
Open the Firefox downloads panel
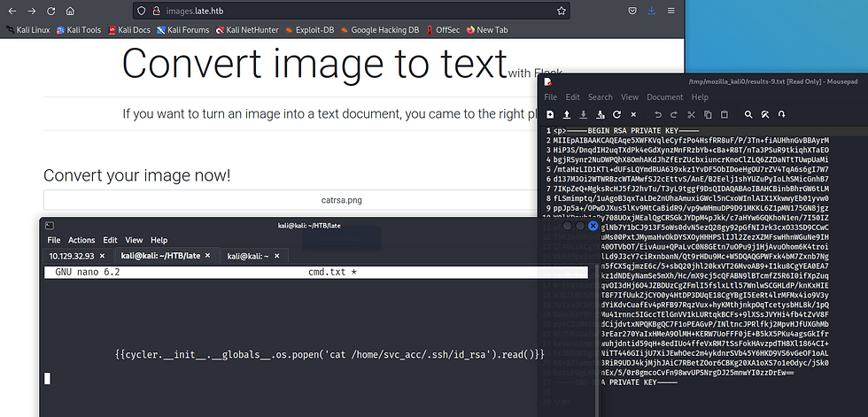[x=652, y=11]
